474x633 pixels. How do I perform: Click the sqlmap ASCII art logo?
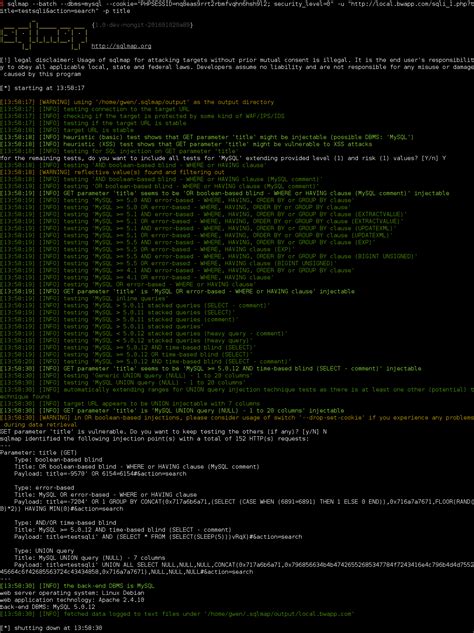pyautogui.click(x=43, y=37)
